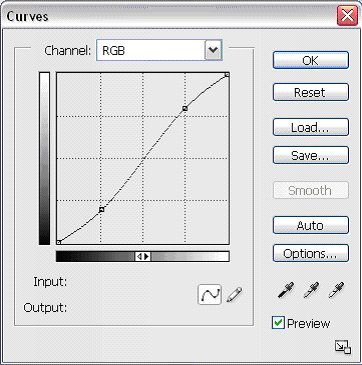This screenshot has height=365, width=362.
Task: Open the Channel dropdown arrow
Action: [213, 50]
